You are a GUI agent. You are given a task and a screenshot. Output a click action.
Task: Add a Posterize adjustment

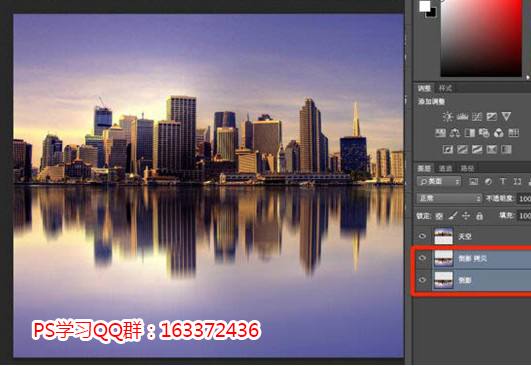point(462,149)
